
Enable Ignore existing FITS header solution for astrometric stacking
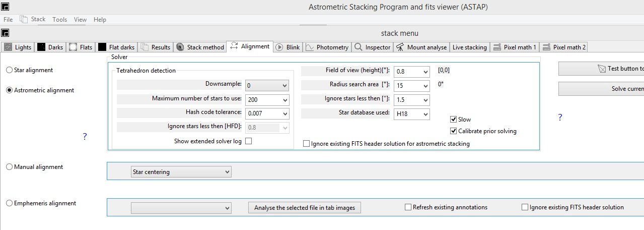307,144
